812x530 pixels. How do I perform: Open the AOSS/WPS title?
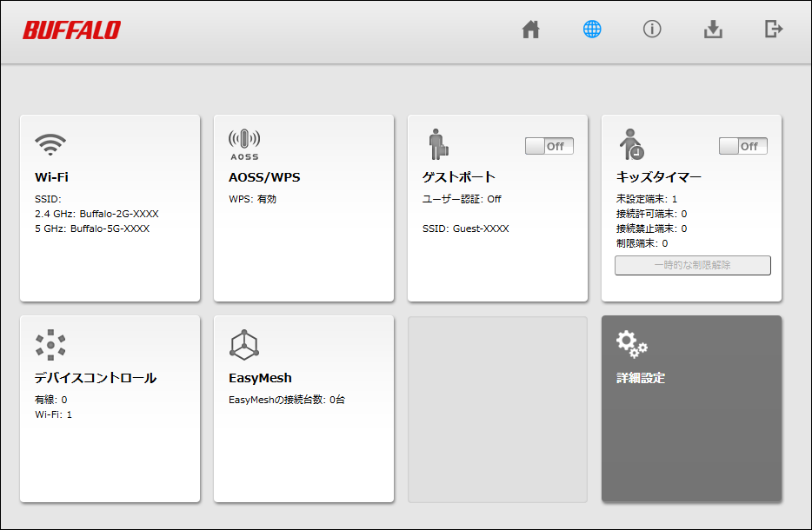click(x=264, y=177)
